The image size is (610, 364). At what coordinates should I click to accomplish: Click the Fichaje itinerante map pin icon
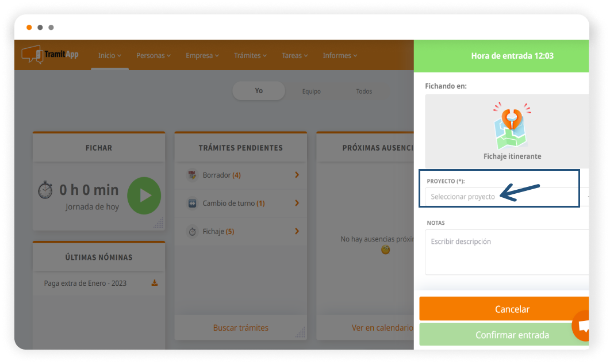512,125
